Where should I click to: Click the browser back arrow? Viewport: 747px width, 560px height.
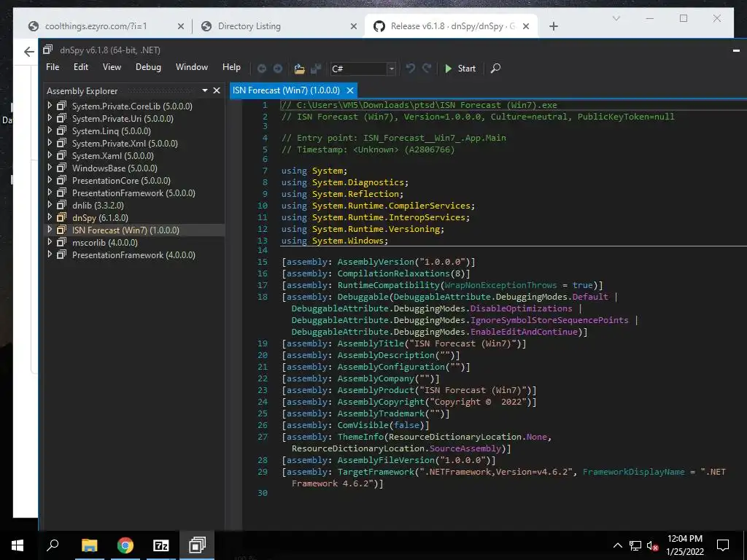click(x=29, y=52)
